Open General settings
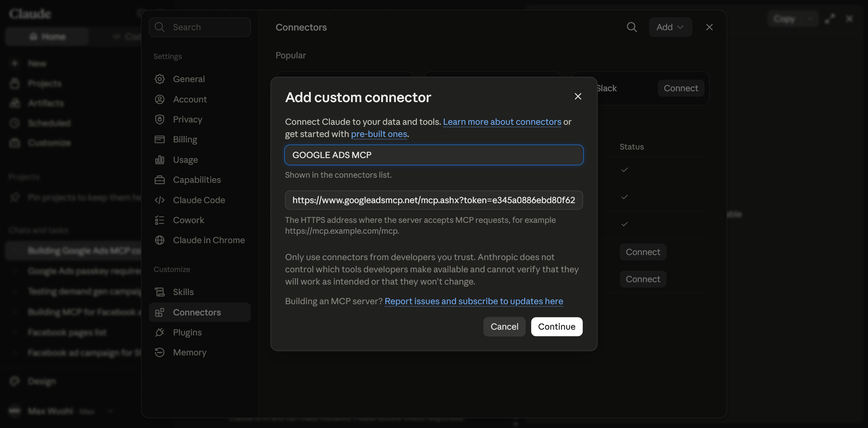This screenshot has height=428, width=868. point(200,79)
